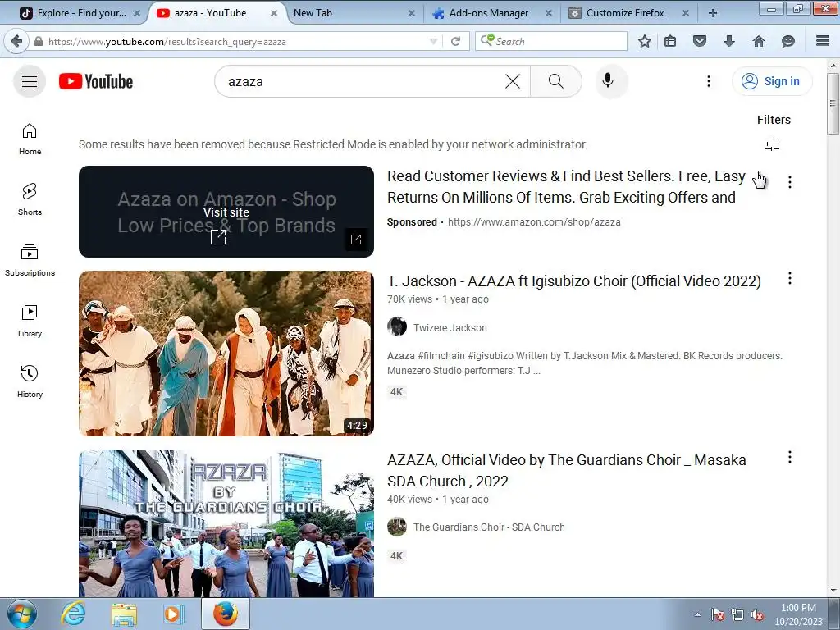
Task: Open Windows Media Player on taskbar
Action: 173,614
